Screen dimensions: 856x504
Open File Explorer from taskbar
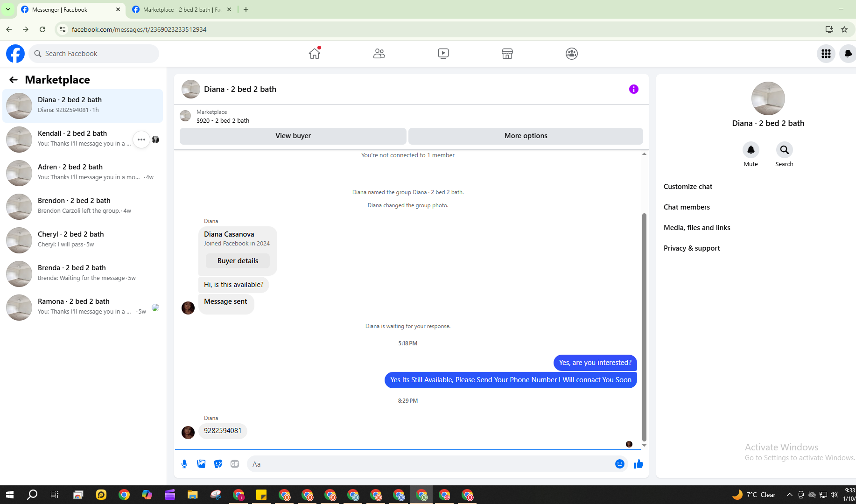click(193, 495)
